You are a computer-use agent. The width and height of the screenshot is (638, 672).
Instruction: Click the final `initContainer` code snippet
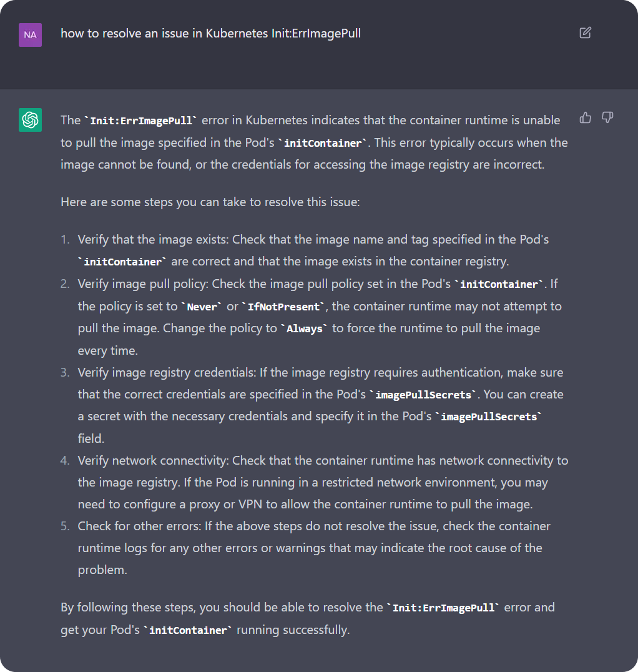[x=187, y=630]
